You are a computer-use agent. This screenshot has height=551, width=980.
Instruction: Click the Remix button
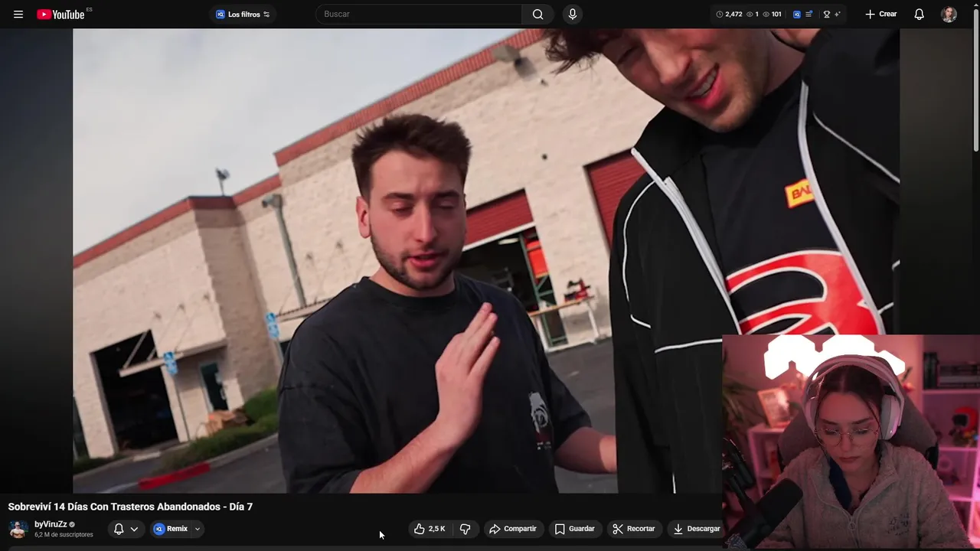point(171,529)
